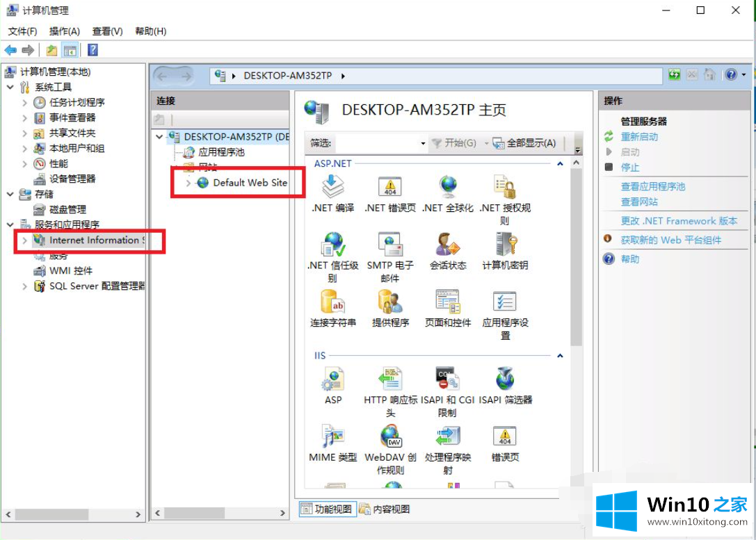Open the .NET 授权规则 lock icon

click(505, 187)
